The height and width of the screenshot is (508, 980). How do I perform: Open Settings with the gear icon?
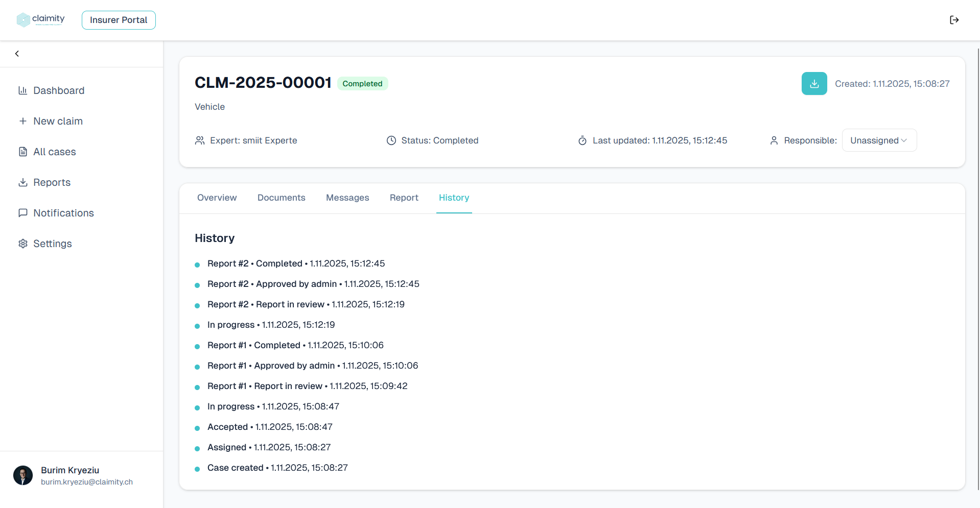pyautogui.click(x=22, y=244)
